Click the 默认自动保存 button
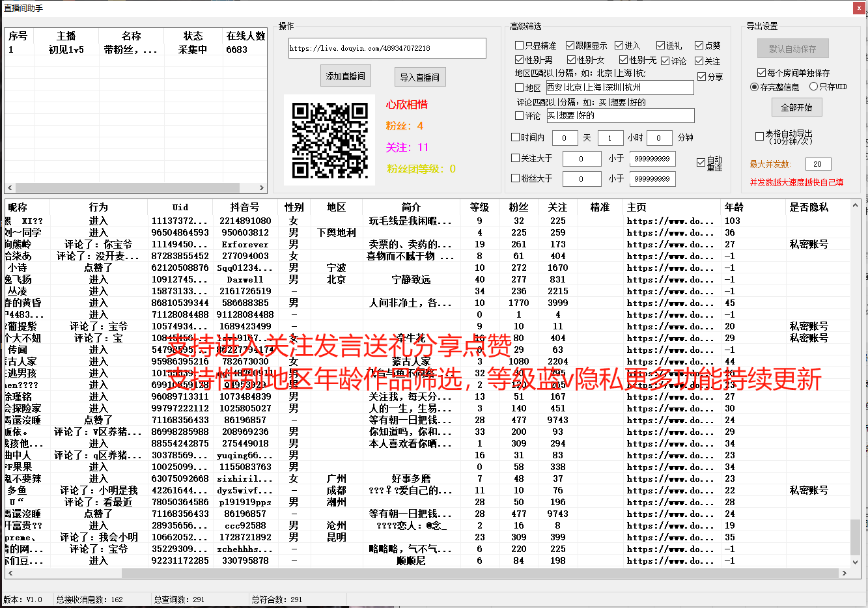This screenshot has width=868, height=608. (x=793, y=49)
